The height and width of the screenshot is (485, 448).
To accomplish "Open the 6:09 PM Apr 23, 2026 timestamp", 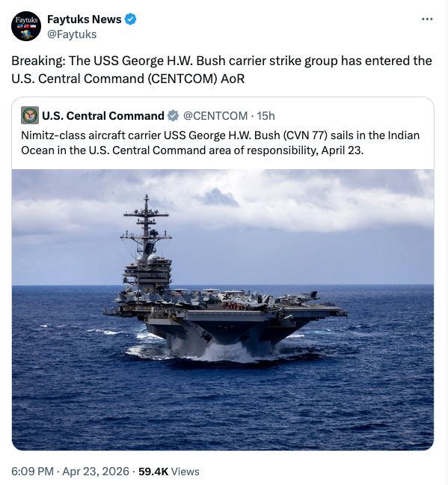I will tap(70, 472).
